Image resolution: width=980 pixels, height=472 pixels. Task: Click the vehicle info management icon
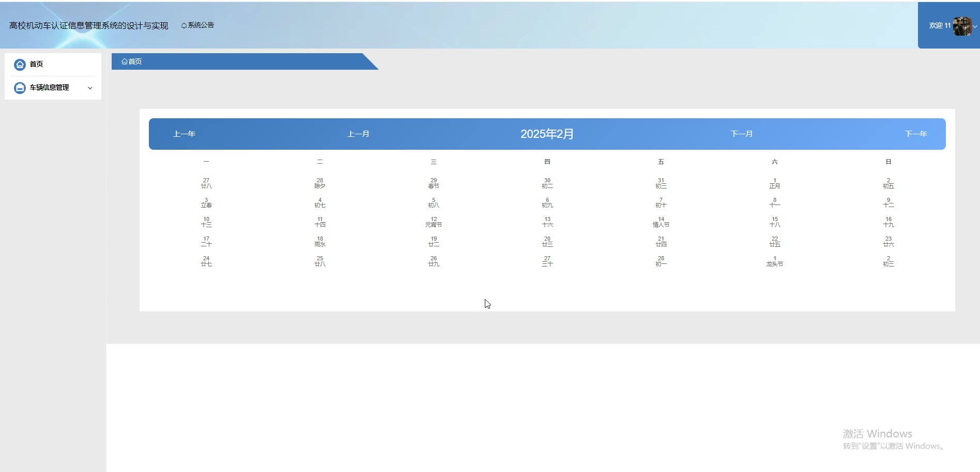(20, 88)
